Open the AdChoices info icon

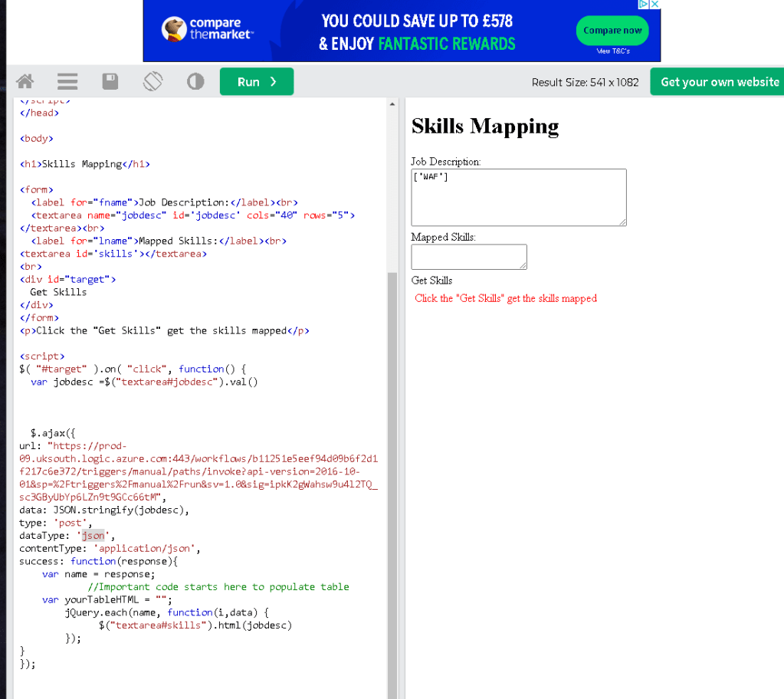click(x=644, y=5)
